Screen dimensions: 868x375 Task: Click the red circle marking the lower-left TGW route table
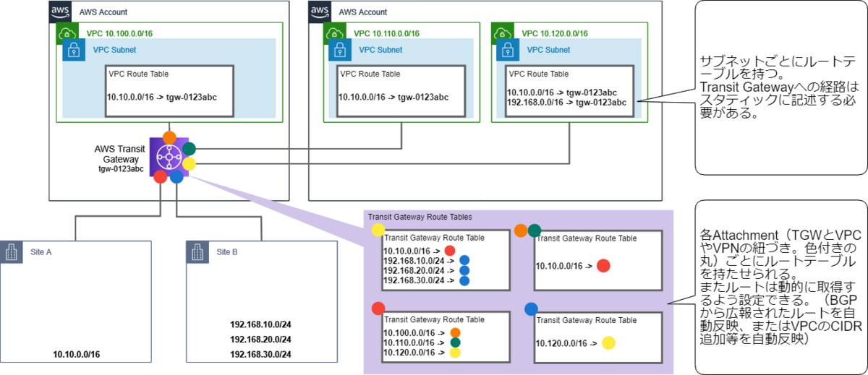(378, 309)
